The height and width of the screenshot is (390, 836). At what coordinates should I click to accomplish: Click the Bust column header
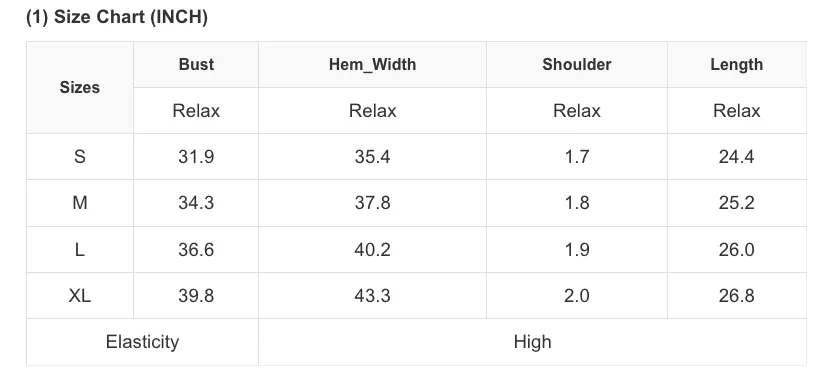click(196, 65)
